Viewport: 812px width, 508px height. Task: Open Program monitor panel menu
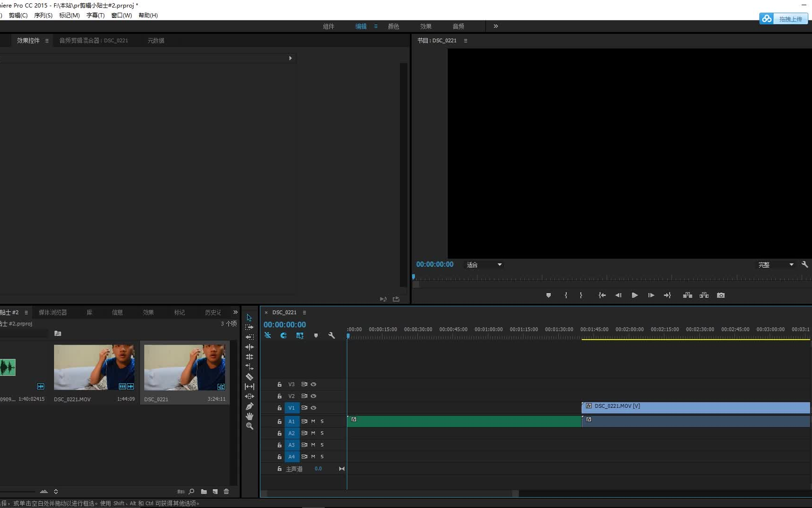coord(465,40)
